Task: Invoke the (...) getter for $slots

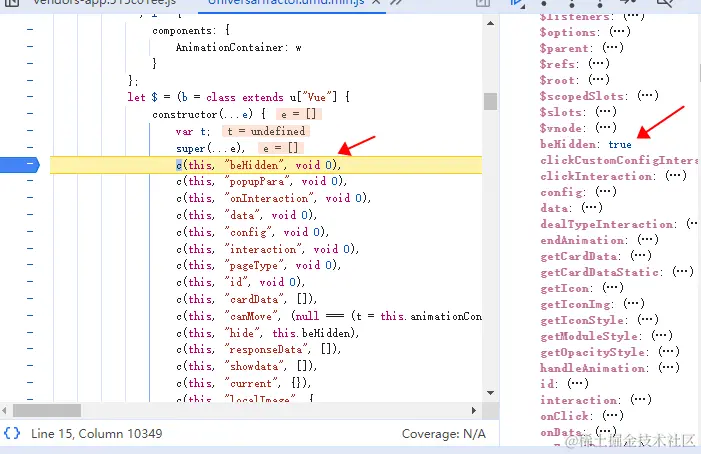Action: [606, 111]
